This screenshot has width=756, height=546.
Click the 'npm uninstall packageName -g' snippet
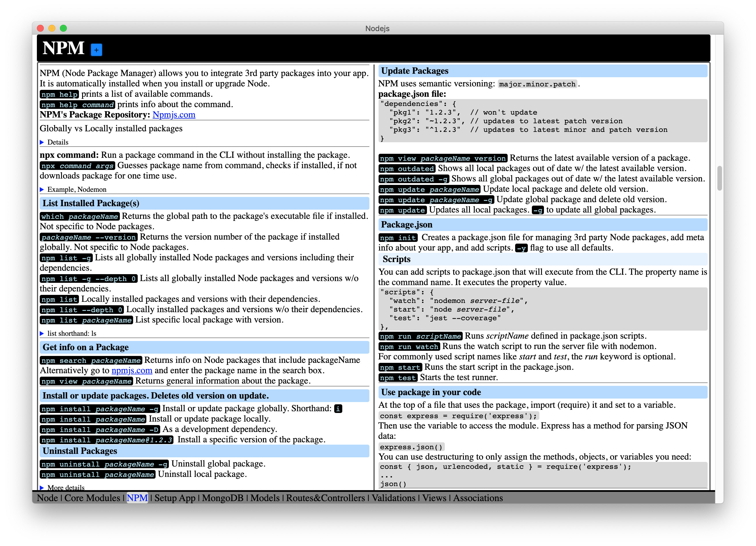pyautogui.click(x=104, y=464)
